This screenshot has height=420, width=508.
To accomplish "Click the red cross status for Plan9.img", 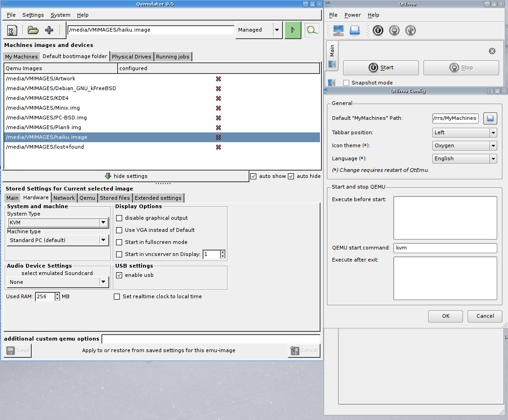I will click(218, 127).
